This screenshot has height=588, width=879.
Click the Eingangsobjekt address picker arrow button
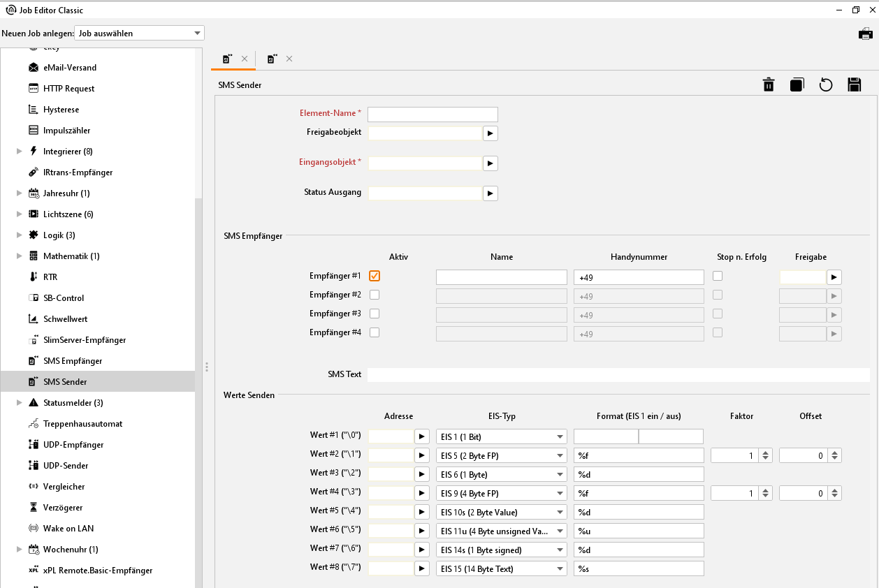click(490, 163)
